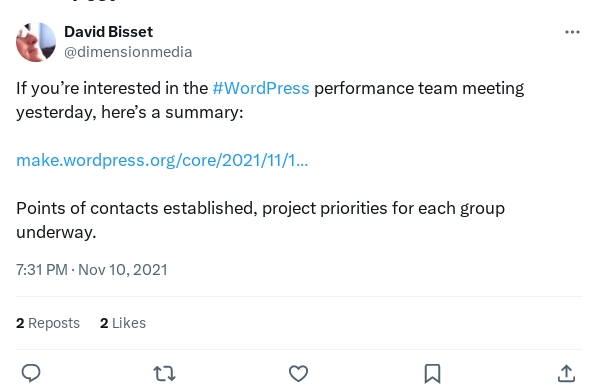
Task: Click David Bisset's profile avatar
Action: pos(36,42)
